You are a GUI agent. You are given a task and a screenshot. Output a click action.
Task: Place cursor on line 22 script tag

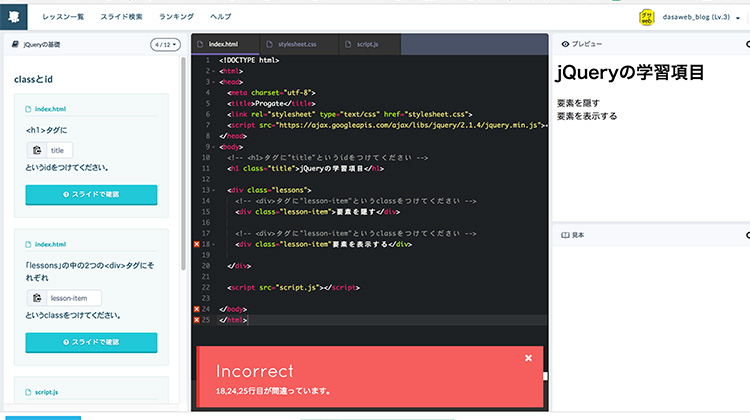pyautogui.click(x=293, y=288)
